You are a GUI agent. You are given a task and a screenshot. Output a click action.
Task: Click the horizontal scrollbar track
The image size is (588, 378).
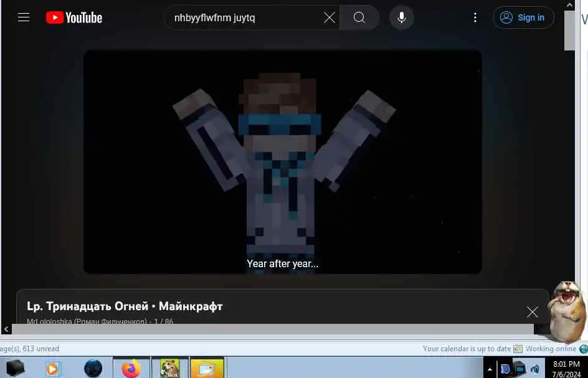273,329
